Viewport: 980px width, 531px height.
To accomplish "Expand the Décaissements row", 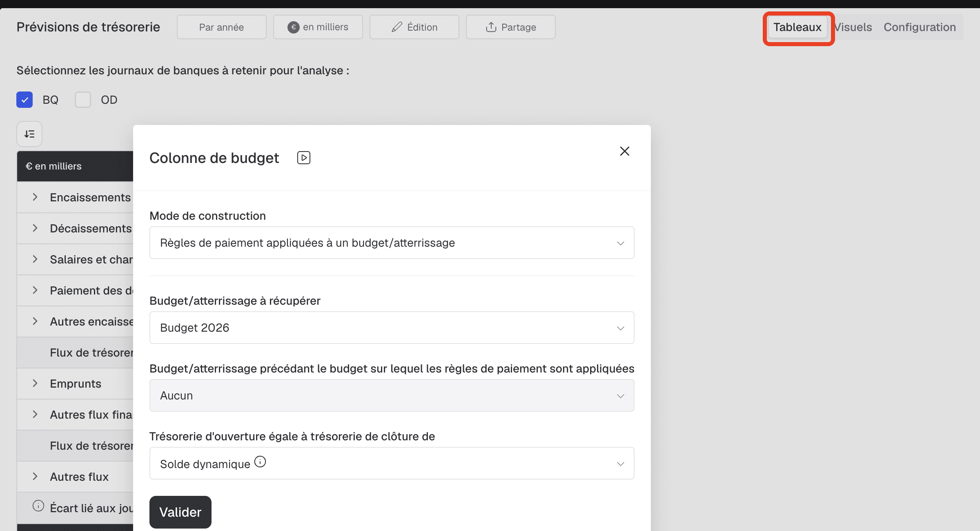I will pos(35,228).
